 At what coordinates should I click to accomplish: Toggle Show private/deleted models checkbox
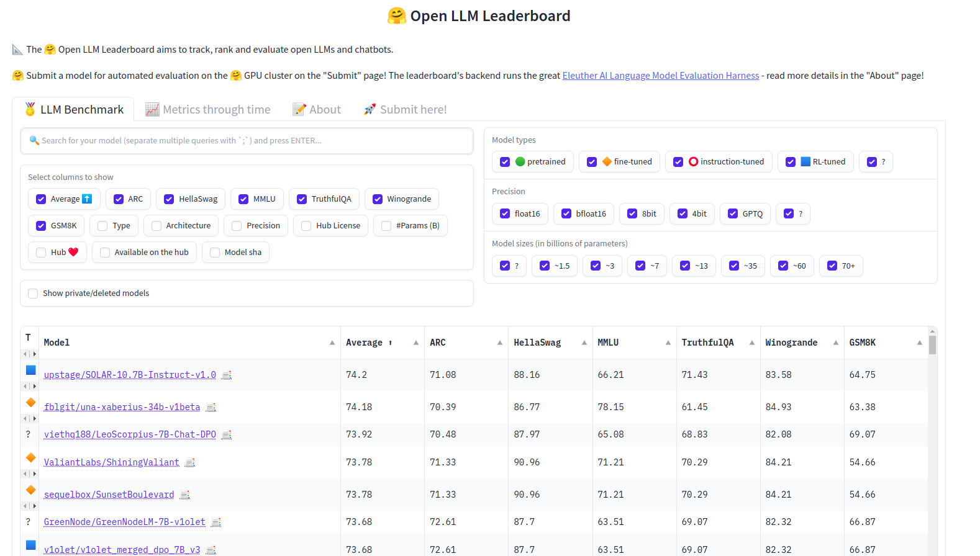[34, 294]
